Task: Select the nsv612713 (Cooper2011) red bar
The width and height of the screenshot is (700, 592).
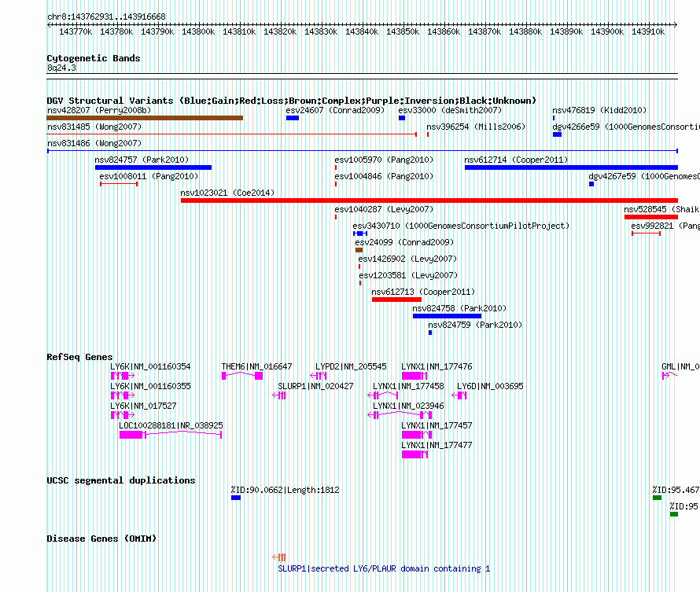Action: pos(396,300)
